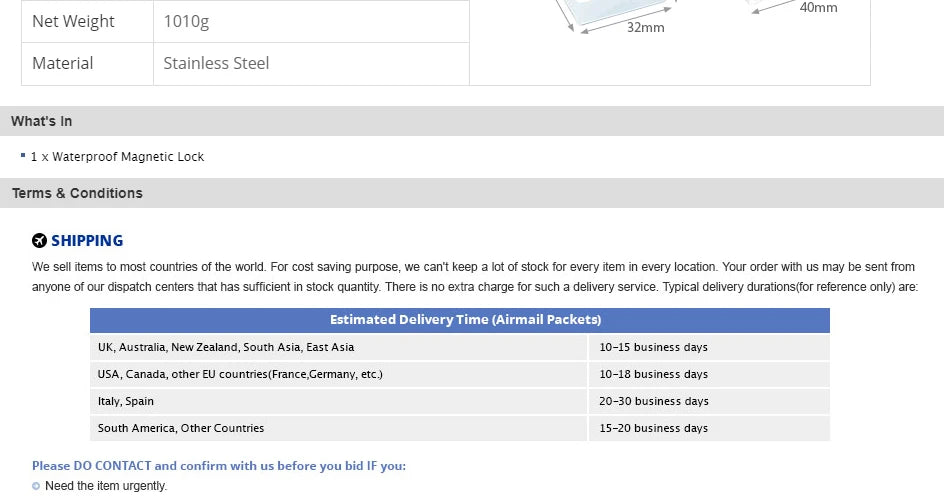This screenshot has height=500, width=944.
Task: Select the What's In section header
Action: tap(472, 121)
